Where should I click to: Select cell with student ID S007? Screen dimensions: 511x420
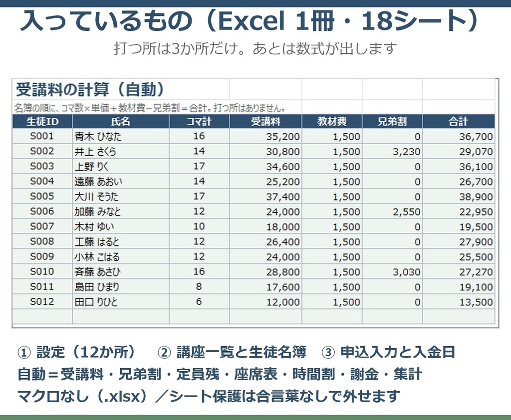pyautogui.click(x=42, y=226)
